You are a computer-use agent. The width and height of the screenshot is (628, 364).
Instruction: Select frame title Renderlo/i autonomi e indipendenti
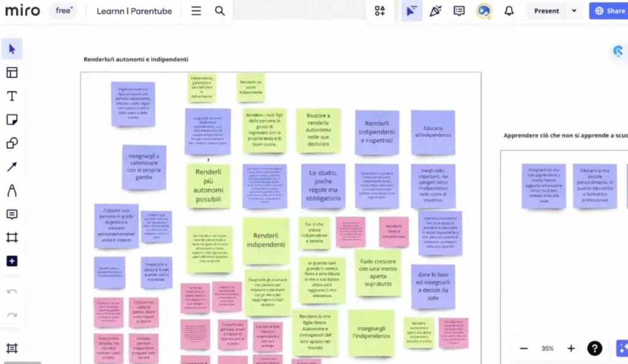tap(136, 59)
